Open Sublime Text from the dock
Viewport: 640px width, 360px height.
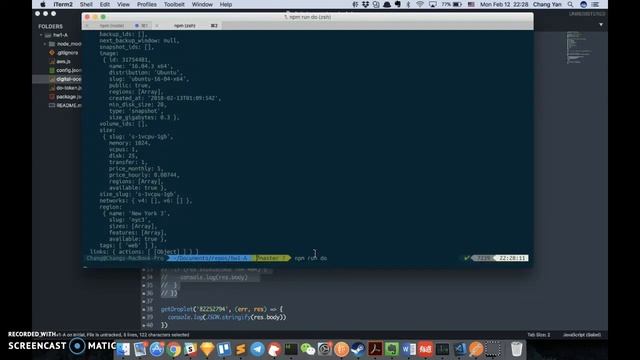240,349
